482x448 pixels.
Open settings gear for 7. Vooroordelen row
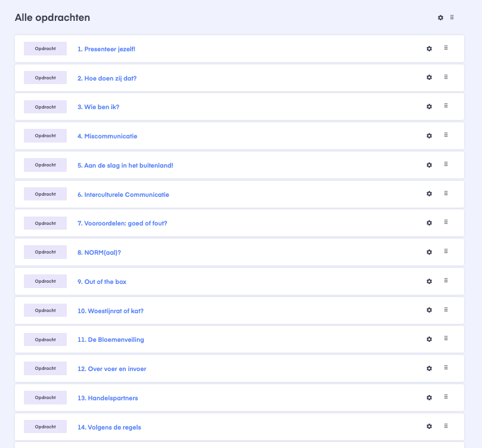tap(429, 223)
